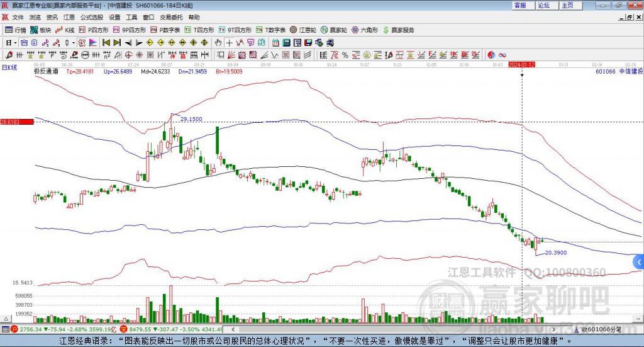644x347 pixels.
Task: Click the Md=24.6233 value
Action: [x=155, y=71]
